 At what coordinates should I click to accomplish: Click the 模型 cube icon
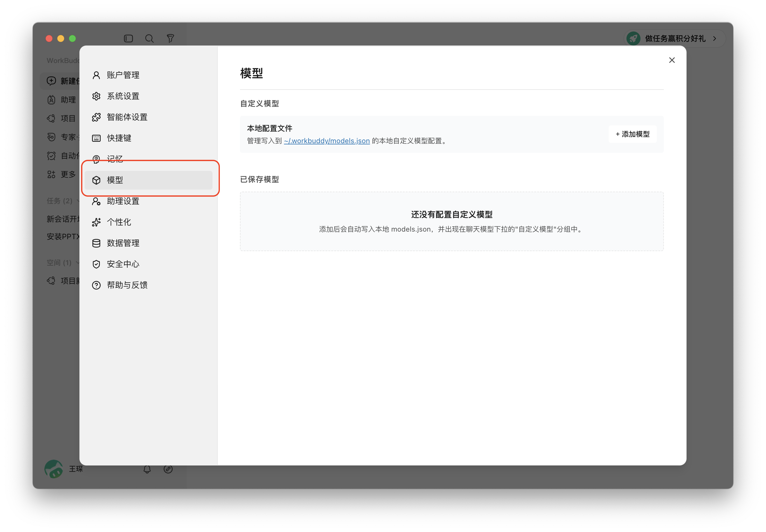[x=96, y=180]
